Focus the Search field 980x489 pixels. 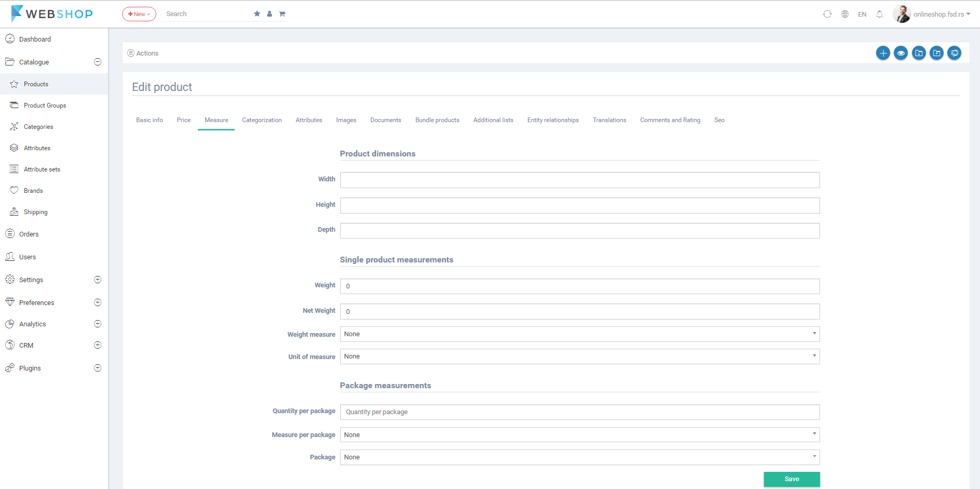(x=207, y=14)
